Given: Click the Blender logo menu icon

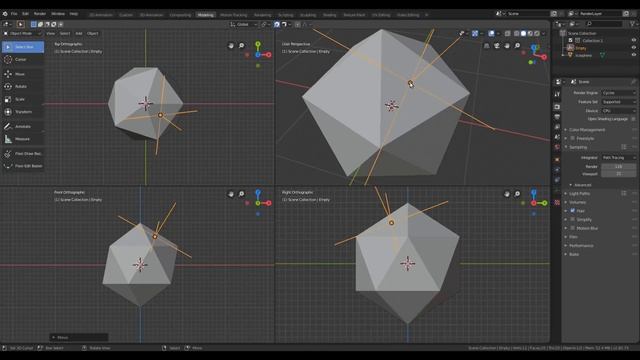Looking at the screenshot, I should pos(5,14).
